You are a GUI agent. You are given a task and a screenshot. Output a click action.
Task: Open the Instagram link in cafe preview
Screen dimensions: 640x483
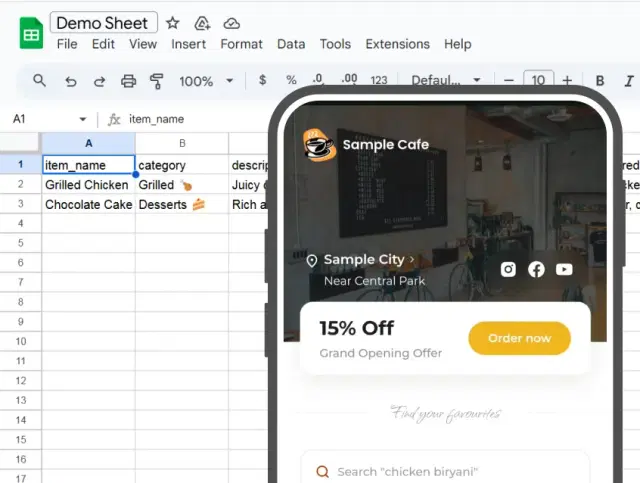point(508,269)
